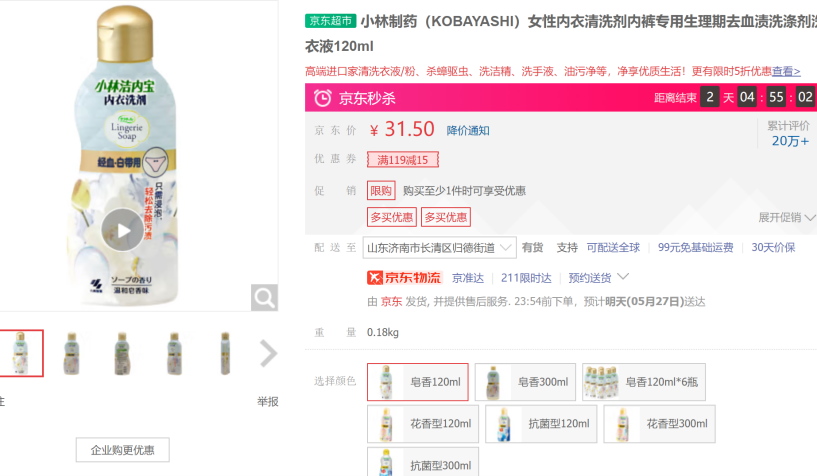Click the magnifier zoom icon on image

[264, 297]
